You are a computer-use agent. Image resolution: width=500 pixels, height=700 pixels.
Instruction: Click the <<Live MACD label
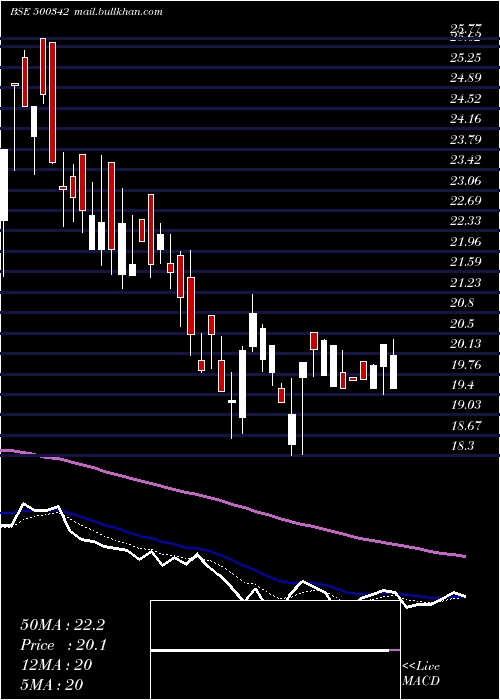421,673
